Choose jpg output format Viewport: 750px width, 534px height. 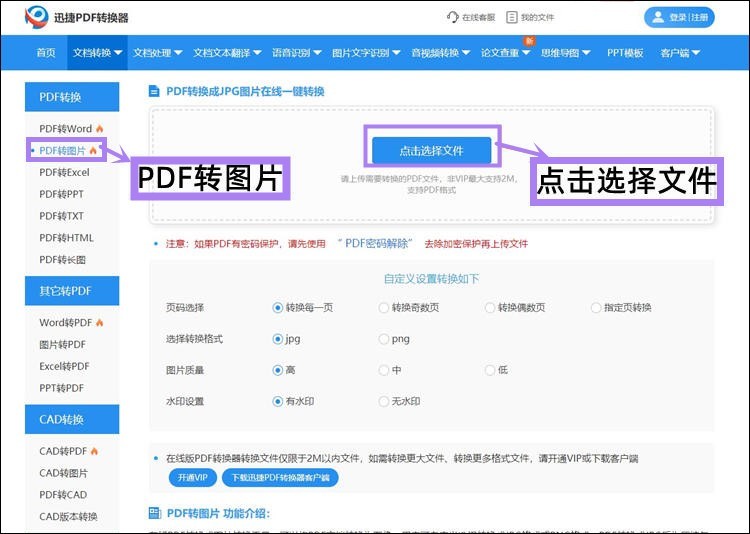tap(277, 339)
